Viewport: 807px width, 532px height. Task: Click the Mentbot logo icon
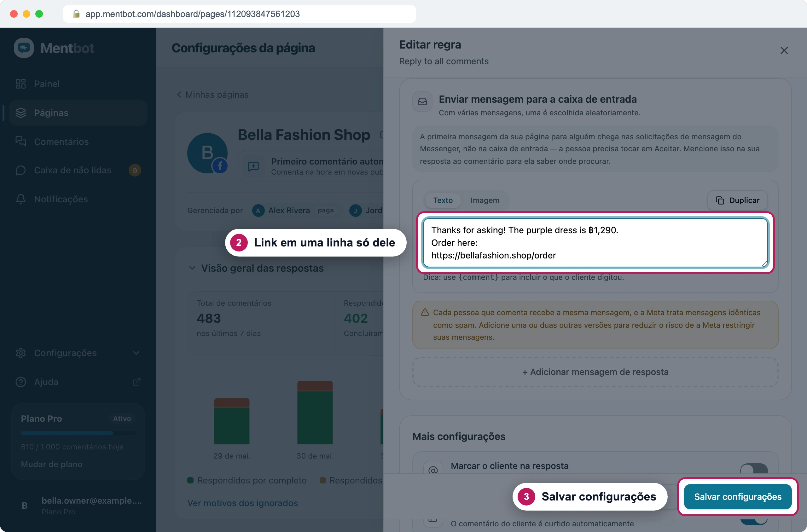(x=24, y=48)
